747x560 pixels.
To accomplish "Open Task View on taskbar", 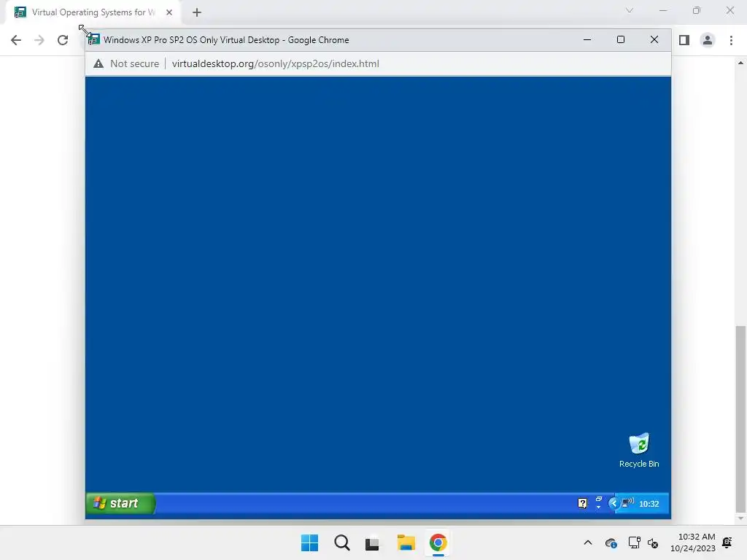I will 372,542.
